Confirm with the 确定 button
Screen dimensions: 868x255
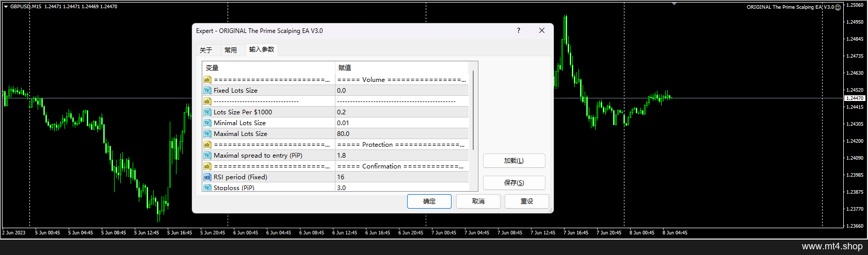[429, 201]
